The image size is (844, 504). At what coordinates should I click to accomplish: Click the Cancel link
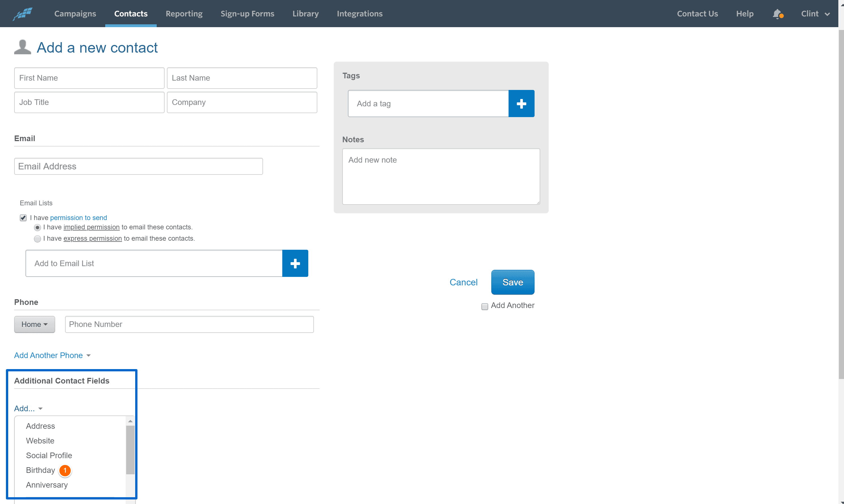[x=464, y=282]
